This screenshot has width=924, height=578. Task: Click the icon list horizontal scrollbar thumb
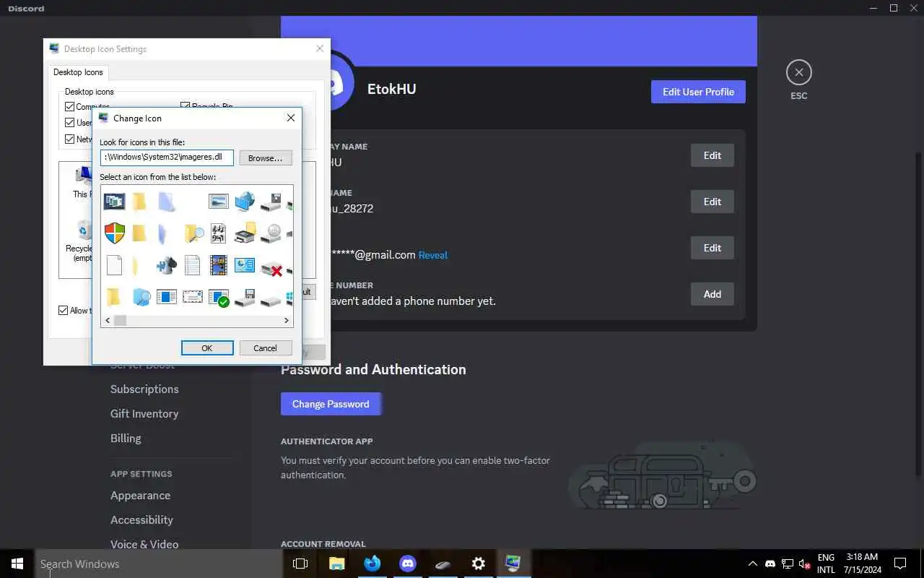pos(120,320)
